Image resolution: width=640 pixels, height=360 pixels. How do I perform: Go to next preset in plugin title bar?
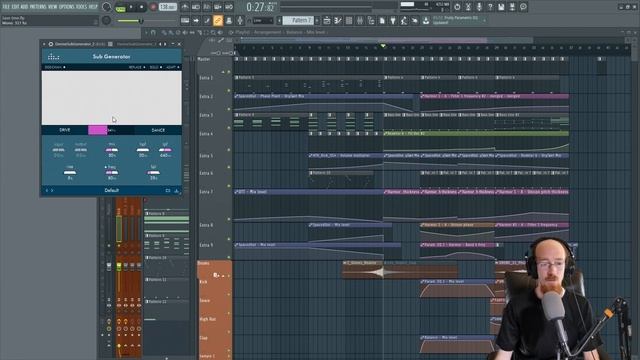tap(165, 44)
